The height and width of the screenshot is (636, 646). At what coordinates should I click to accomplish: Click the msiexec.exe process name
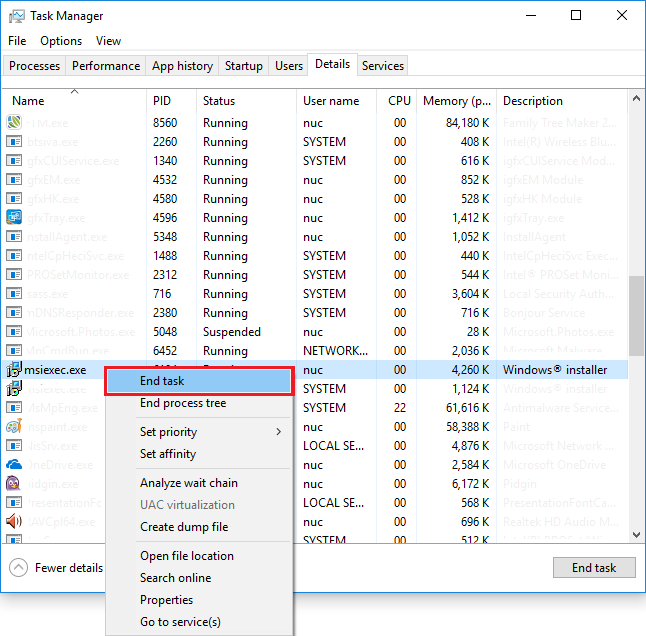[x=55, y=370]
